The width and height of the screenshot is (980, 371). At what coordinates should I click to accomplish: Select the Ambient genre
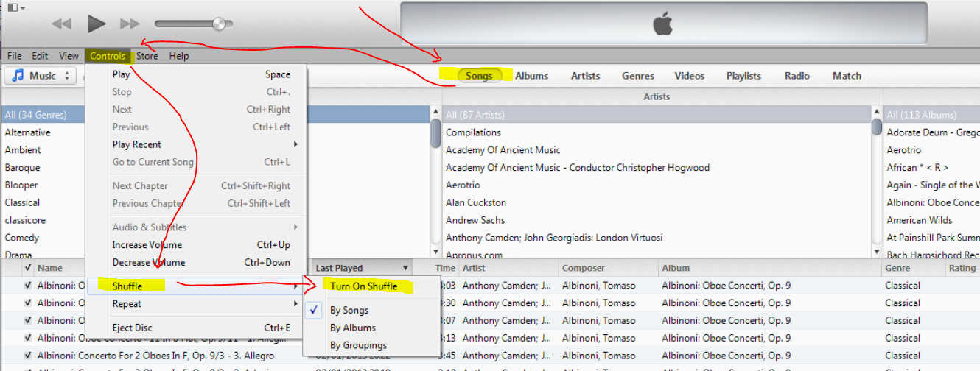point(23,150)
